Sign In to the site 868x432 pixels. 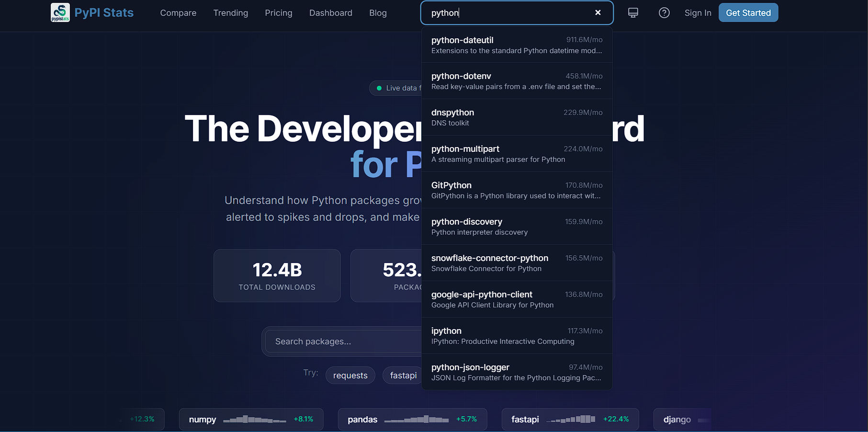tap(698, 13)
